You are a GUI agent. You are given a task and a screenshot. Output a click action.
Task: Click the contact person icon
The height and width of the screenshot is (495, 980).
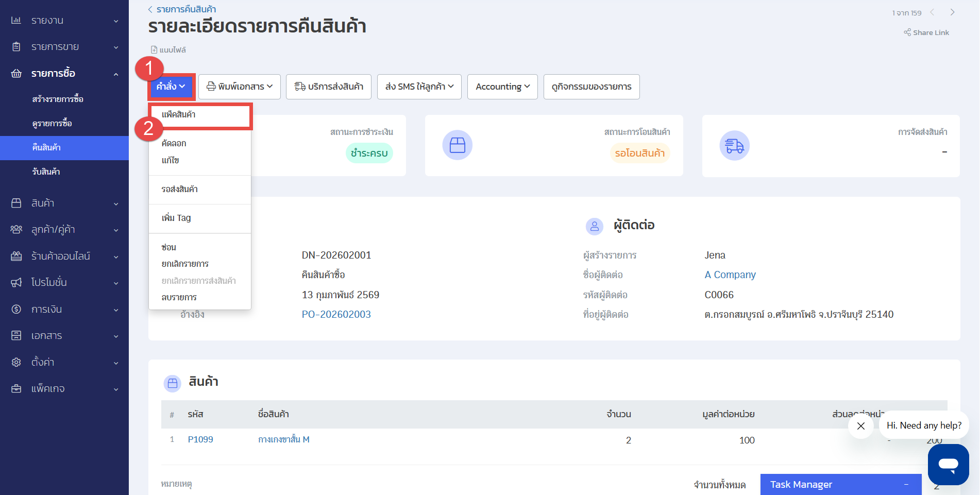pyautogui.click(x=594, y=226)
